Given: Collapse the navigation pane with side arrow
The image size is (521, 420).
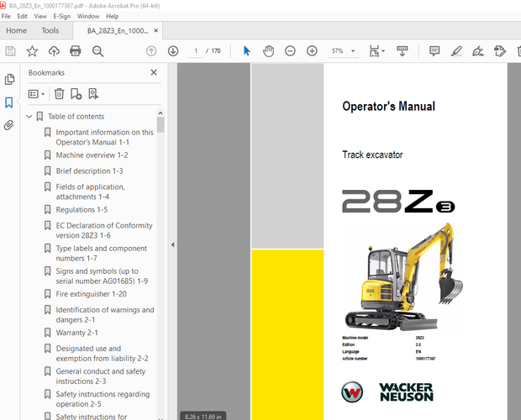Looking at the screenshot, I should pos(172,244).
